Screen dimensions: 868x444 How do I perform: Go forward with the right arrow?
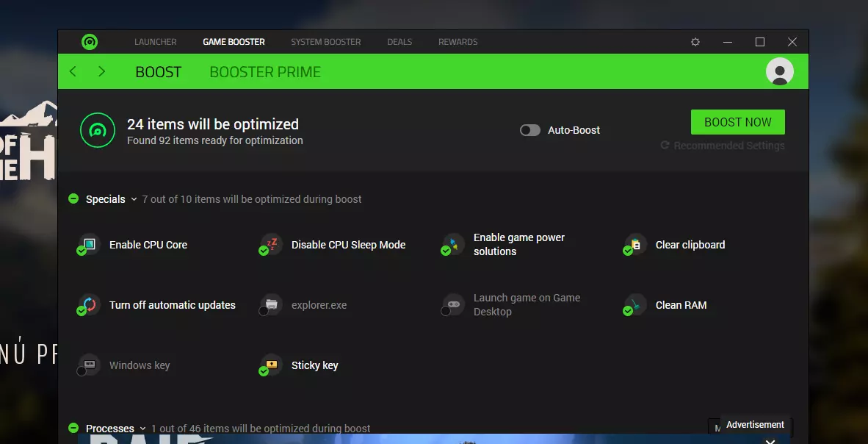coord(101,71)
